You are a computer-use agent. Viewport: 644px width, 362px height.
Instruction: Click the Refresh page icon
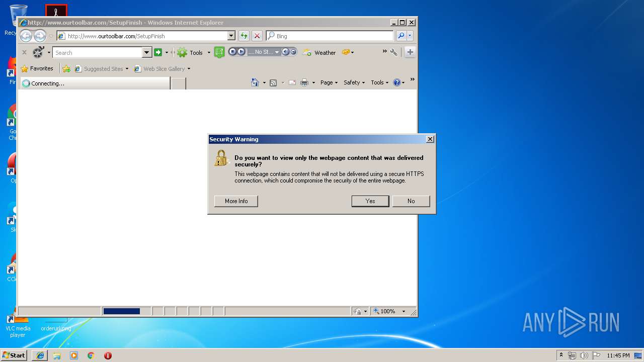click(x=244, y=36)
